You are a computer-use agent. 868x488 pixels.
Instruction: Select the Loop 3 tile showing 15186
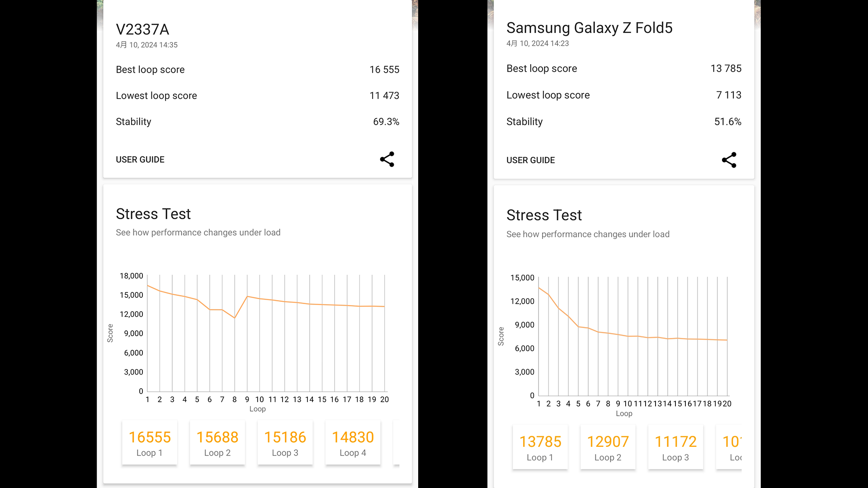(285, 443)
